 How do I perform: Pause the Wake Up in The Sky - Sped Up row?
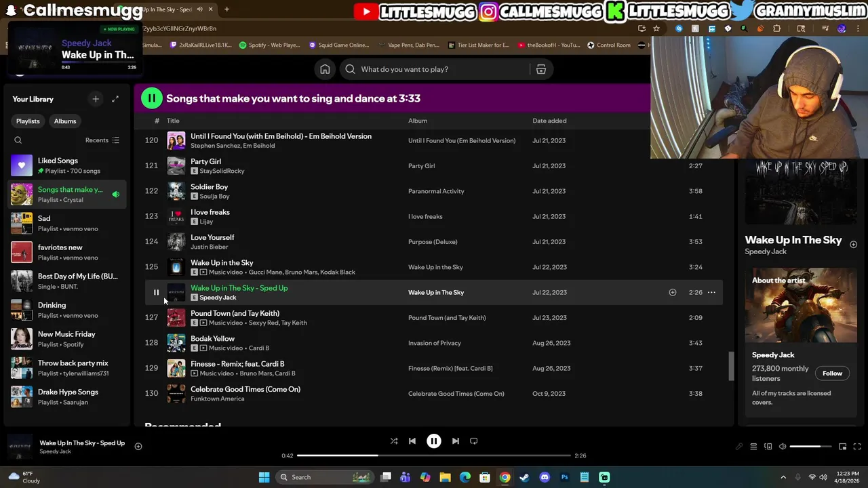click(156, 293)
